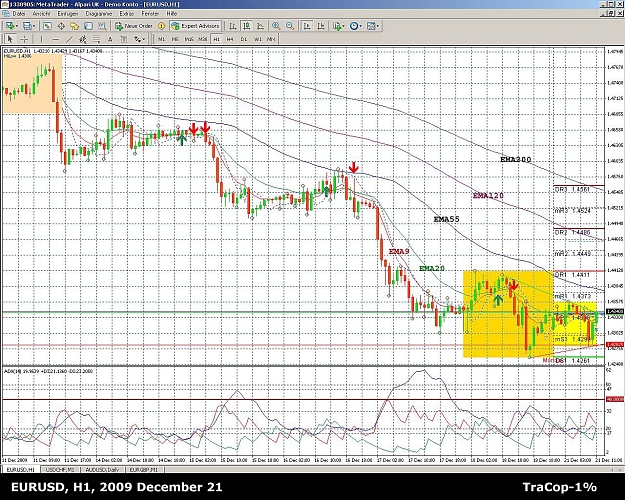Select the trendline drawing tool
The height and width of the screenshot is (500, 625).
pos(69,39)
